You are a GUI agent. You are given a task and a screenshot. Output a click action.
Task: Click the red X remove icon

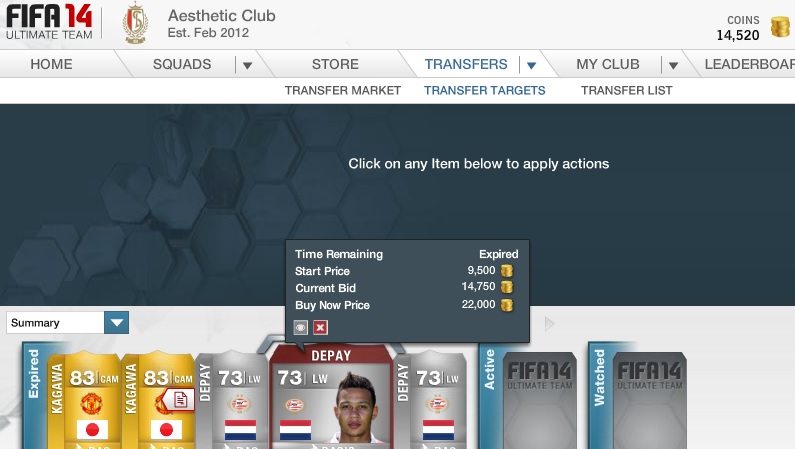tap(320, 327)
